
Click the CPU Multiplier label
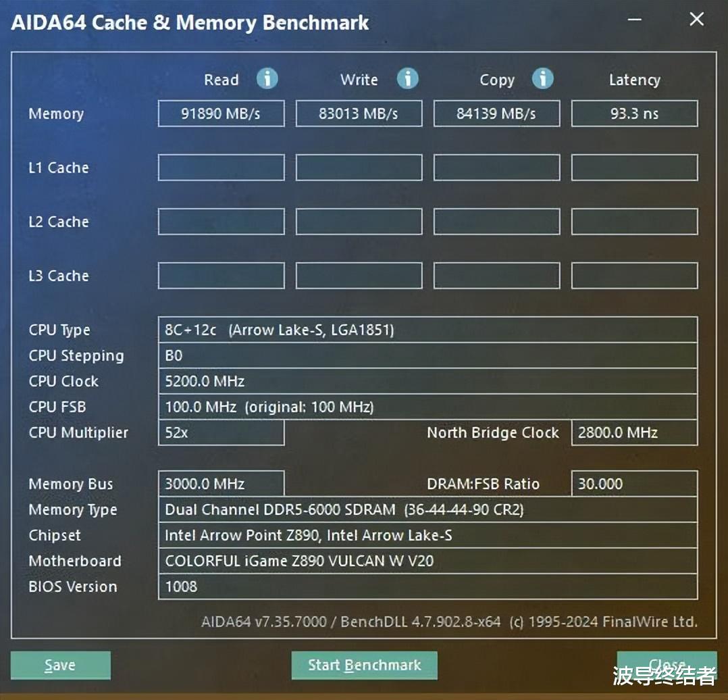pos(78,433)
